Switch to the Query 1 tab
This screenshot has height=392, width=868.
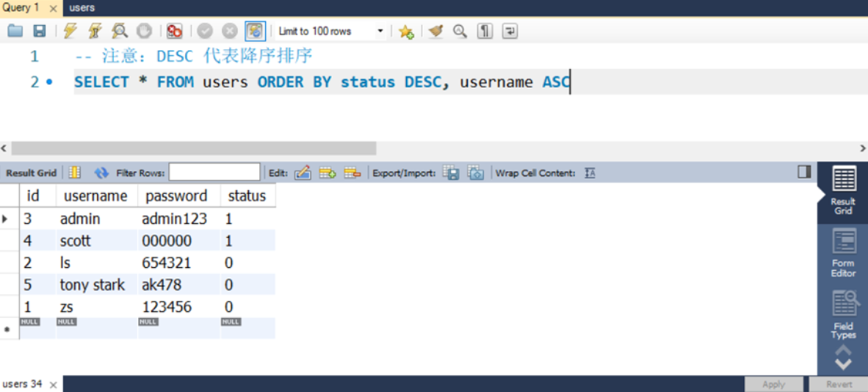coord(21,8)
